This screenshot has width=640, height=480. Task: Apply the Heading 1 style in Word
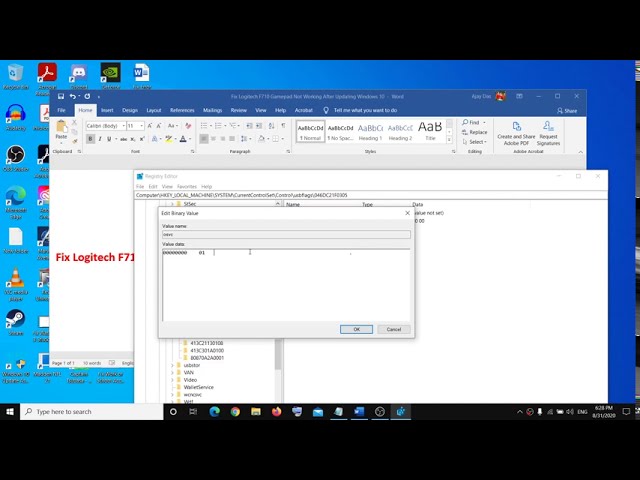370,131
